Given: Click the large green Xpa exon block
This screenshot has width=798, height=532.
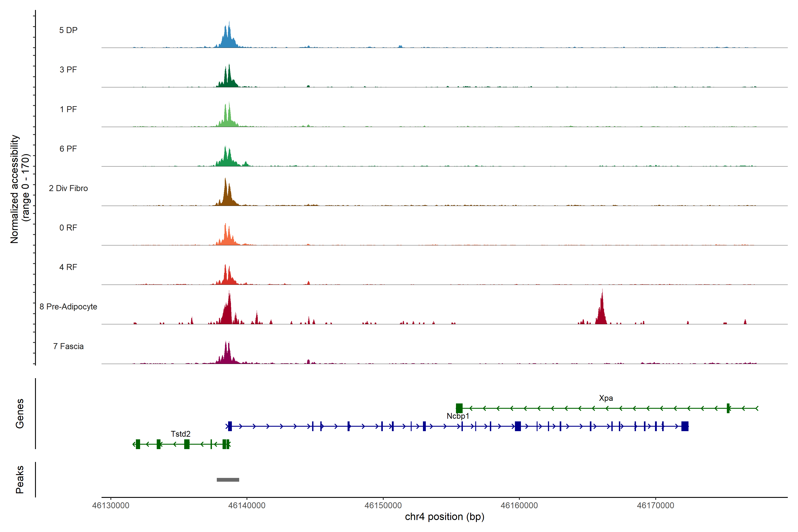Looking at the screenshot, I should point(459,408).
